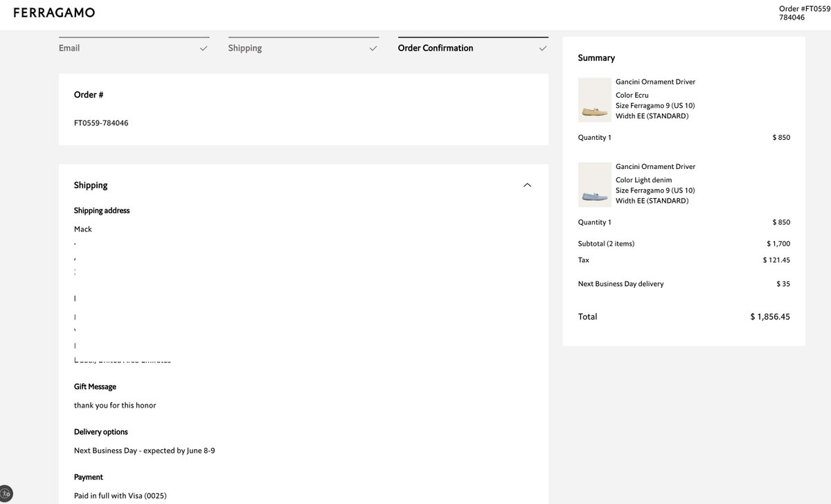Viewport: 831px width, 504px height.
Task: Click gift message 'thank you for this honor'
Action: pyautogui.click(x=115, y=406)
